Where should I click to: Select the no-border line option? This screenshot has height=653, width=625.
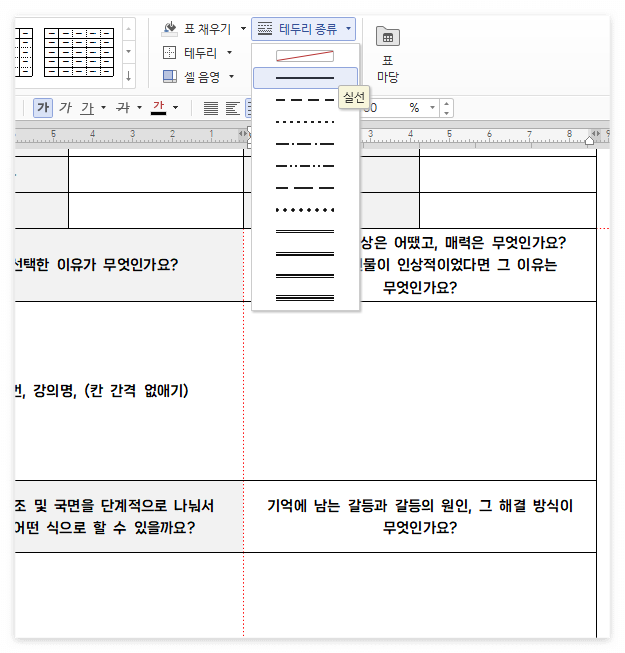tap(305, 56)
